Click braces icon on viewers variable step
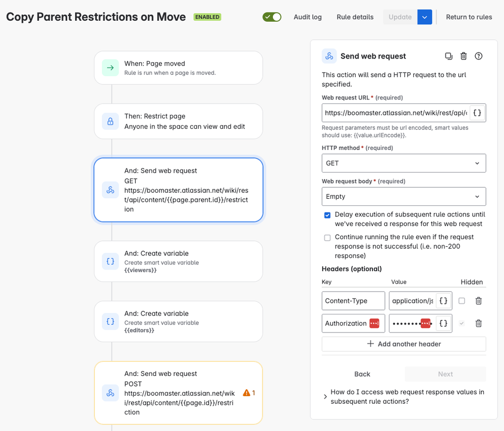The width and height of the screenshot is (504, 431). point(110,261)
